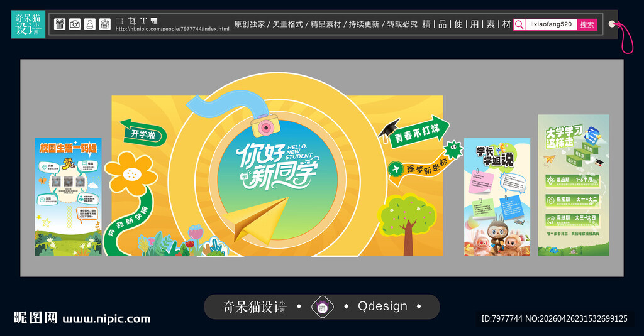Click the camera icon in top bar
The image size is (644, 336).
pyautogui.click(x=75, y=24)
